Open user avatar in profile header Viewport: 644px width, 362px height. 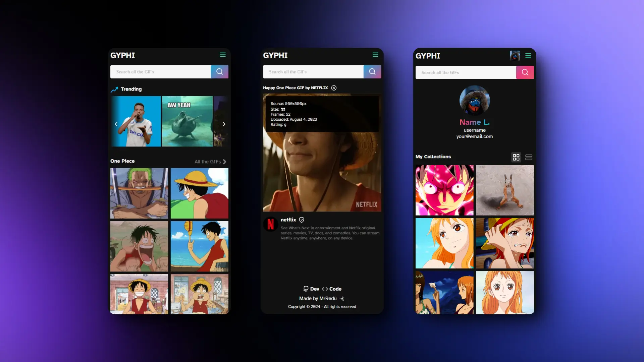point(515,56)
